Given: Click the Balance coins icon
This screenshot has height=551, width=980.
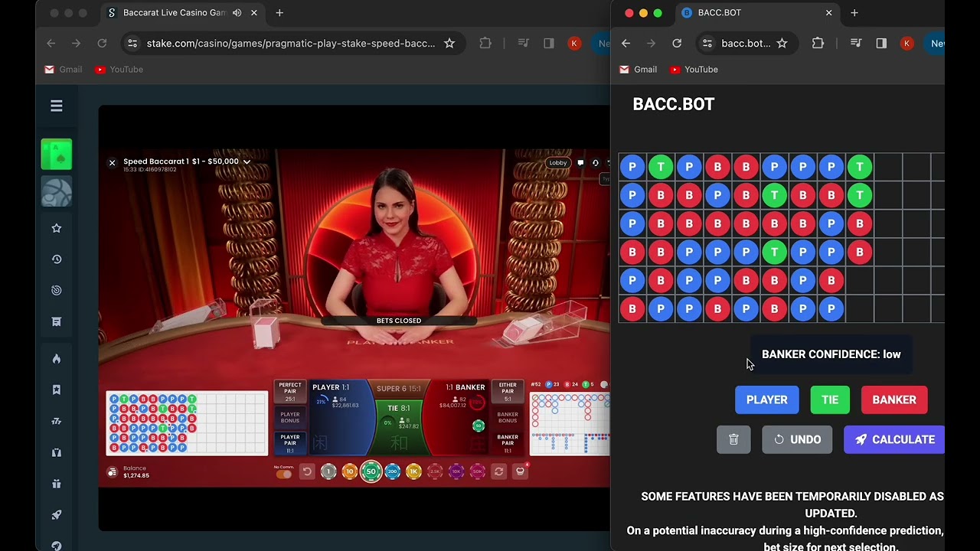Looking at the screenshot, I should click(x=113, y=472).
